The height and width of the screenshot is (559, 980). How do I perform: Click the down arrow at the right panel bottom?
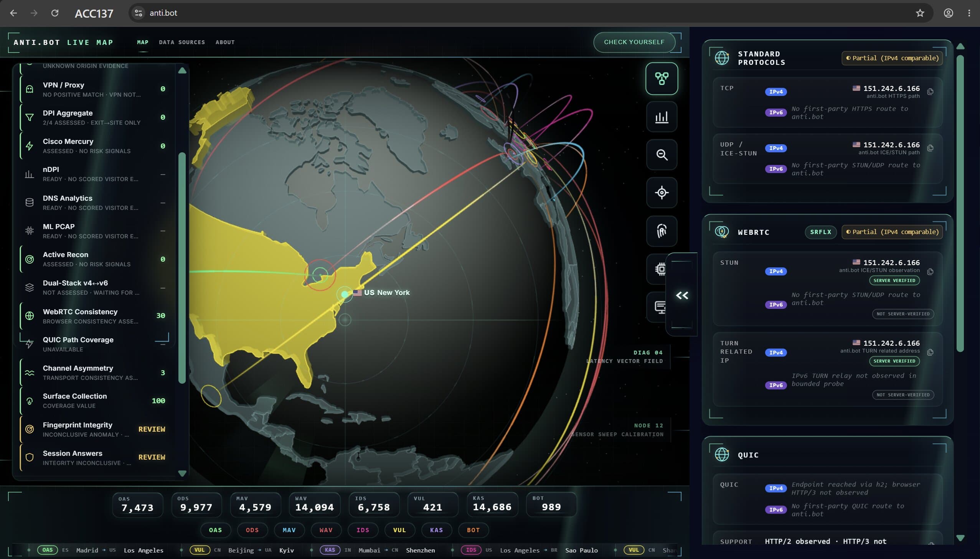[960, 538]
